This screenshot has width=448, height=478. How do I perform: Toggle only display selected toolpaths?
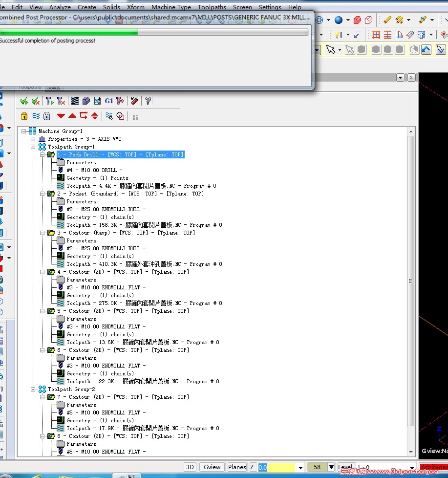(x=109, y=116)
